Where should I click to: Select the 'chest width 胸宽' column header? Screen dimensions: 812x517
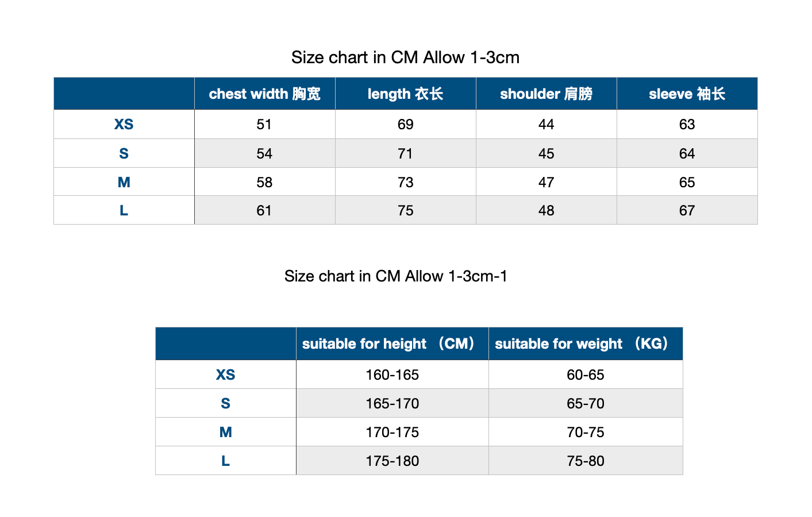pyautogui.click(x=265, y=94)
